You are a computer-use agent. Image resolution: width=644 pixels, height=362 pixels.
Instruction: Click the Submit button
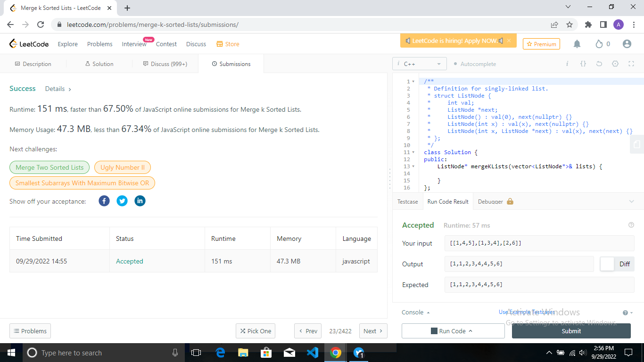coord(571,331)
